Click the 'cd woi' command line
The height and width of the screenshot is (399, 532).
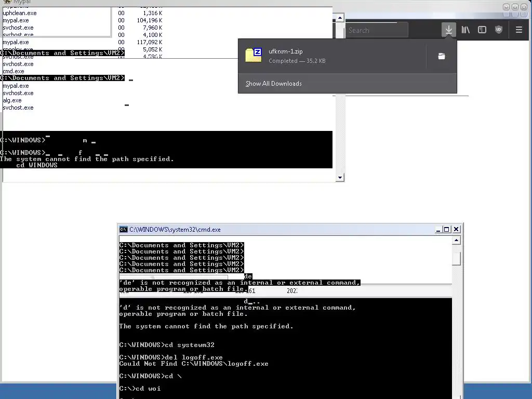[x=140, y=389]
